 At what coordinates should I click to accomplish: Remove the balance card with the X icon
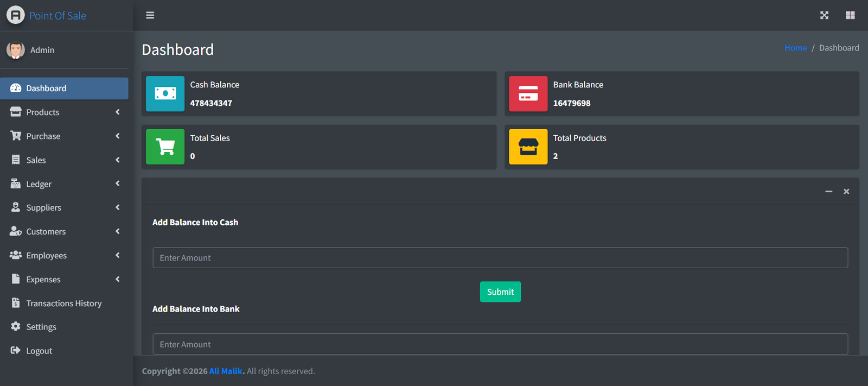click(846, 192)
